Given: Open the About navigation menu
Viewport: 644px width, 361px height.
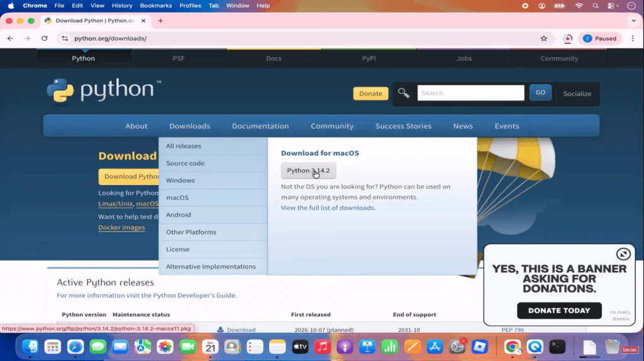Looking at the screenshot, I should (x=136, y=126).
